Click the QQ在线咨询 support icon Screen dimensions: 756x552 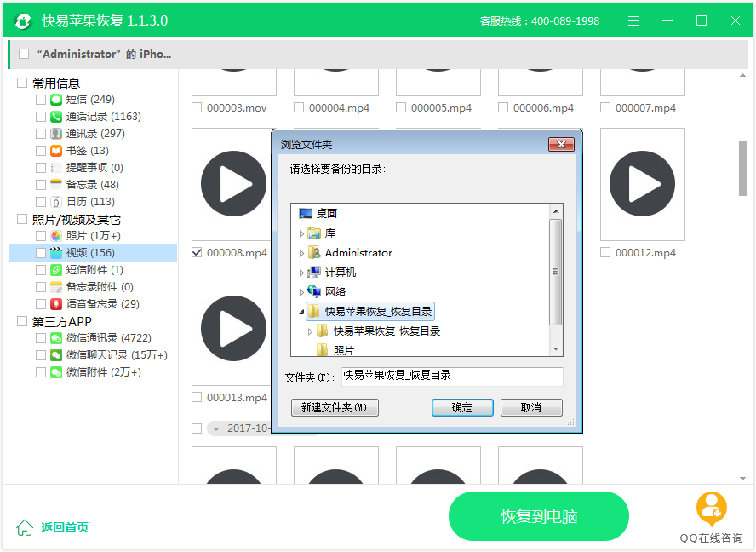tap(711, 509)
